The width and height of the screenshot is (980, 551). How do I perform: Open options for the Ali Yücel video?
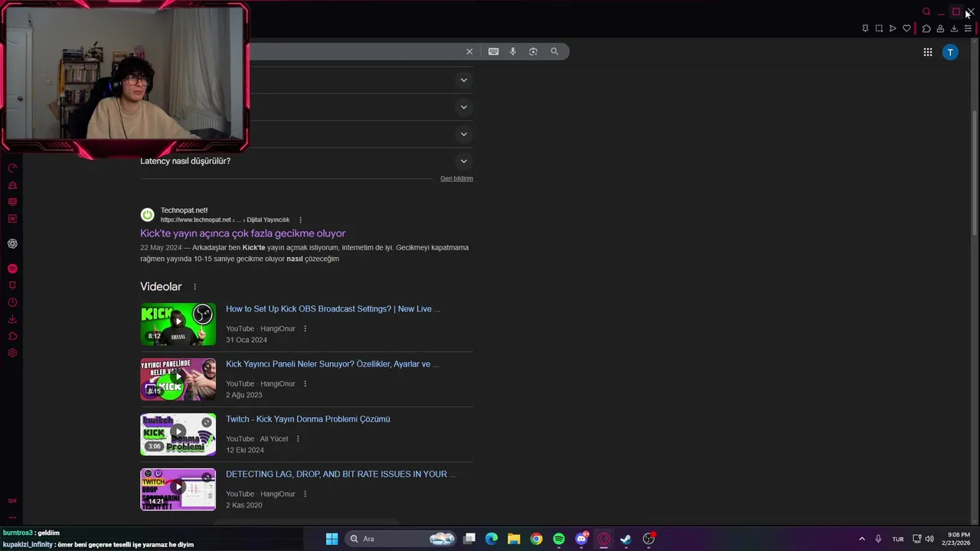pos(298,439)
